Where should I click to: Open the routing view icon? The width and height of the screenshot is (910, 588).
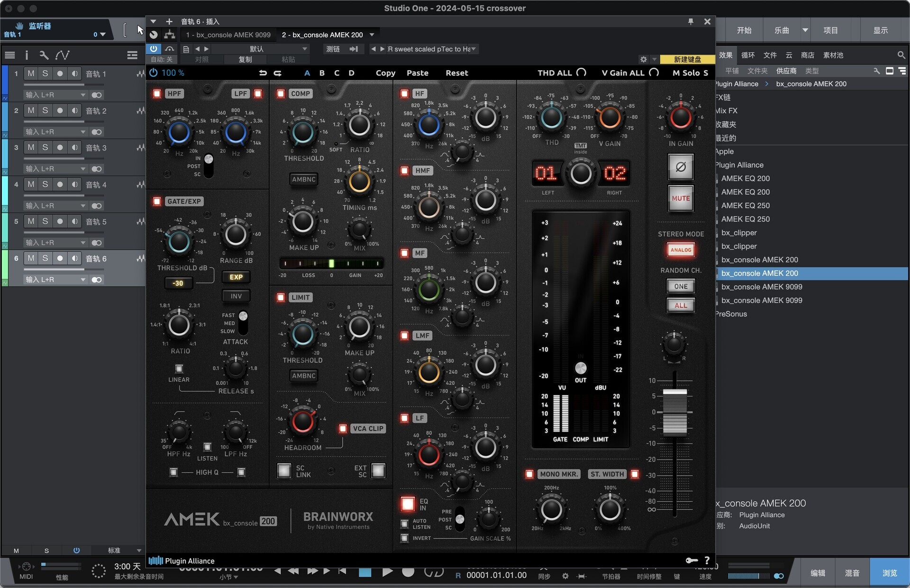tap(170, 35)
